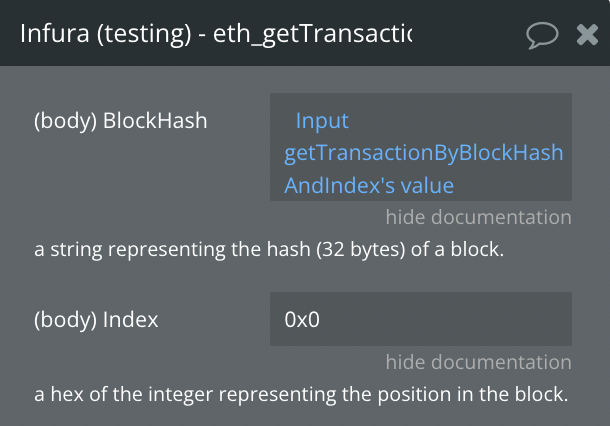610x426 pixels.
Task: Click the word "Input" in BlockHash expression
Action: point(322,121)
